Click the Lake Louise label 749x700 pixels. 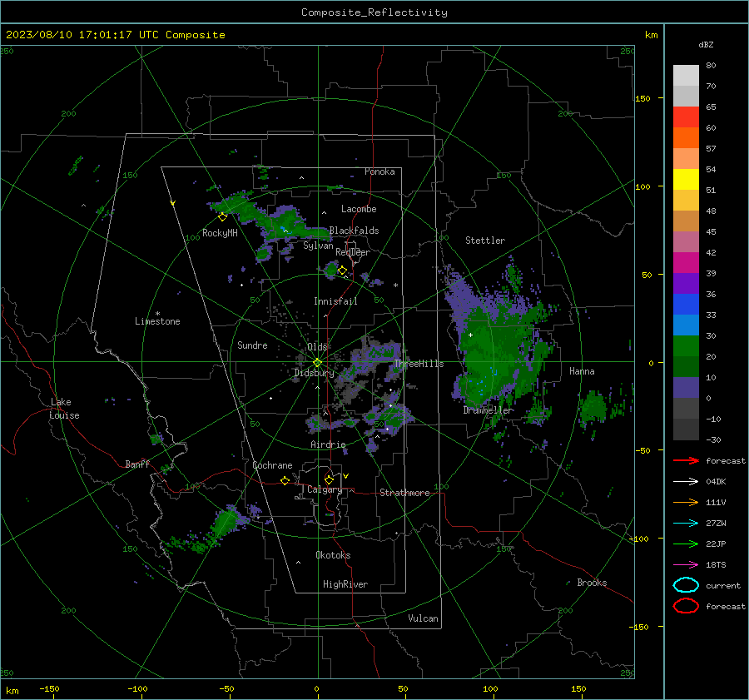[x=64, y=409]
